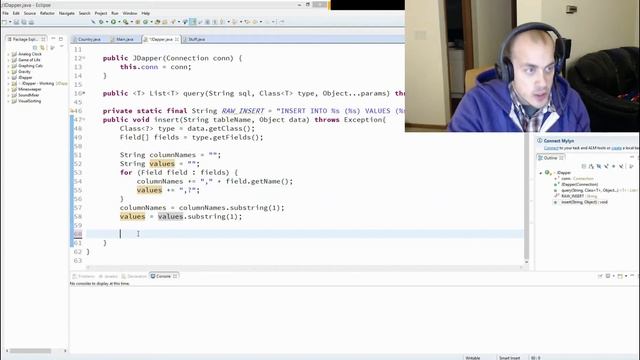Toggle Hide Fields in Outline toolbar
Screen dimensions: 640x360
(x=599, y=167)
